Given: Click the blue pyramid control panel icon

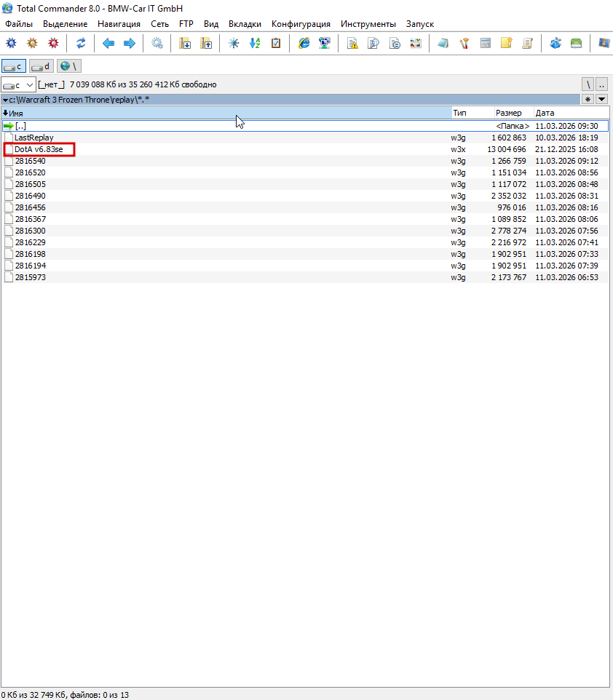Looking at the screenshot, I should point(555,44).
